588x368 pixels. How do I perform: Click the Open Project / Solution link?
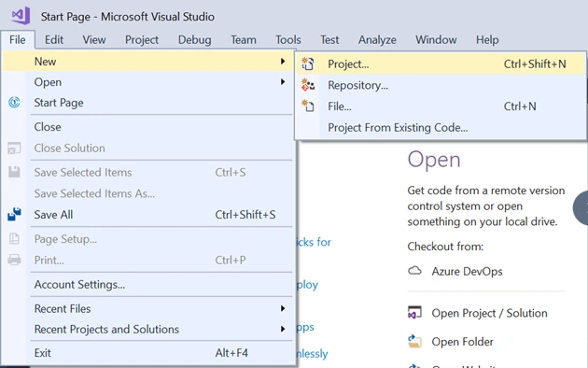click(489, 313)
